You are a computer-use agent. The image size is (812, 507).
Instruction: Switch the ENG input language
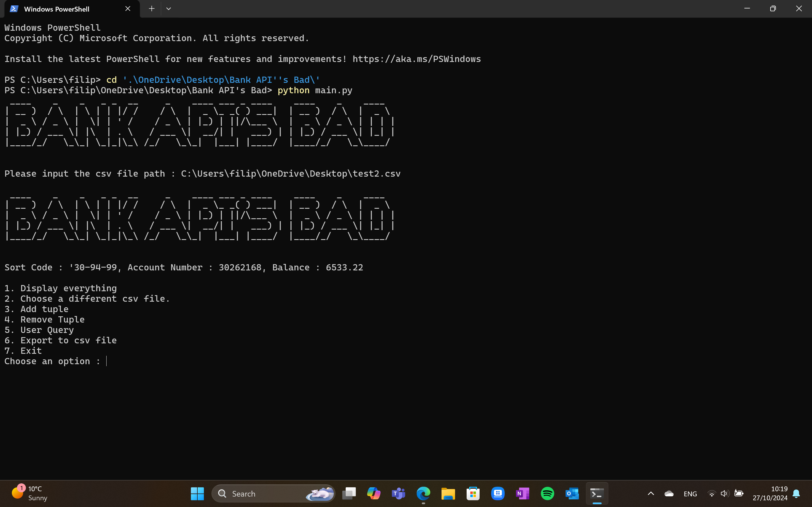[690, 494]
